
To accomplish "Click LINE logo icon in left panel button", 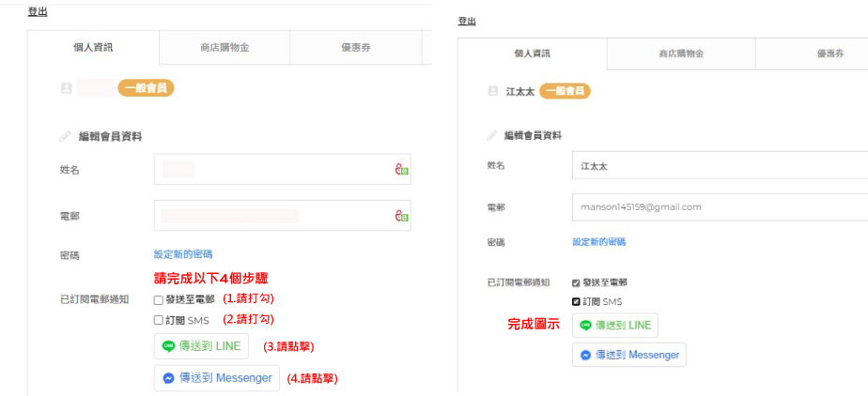I will tap(168, 346).
